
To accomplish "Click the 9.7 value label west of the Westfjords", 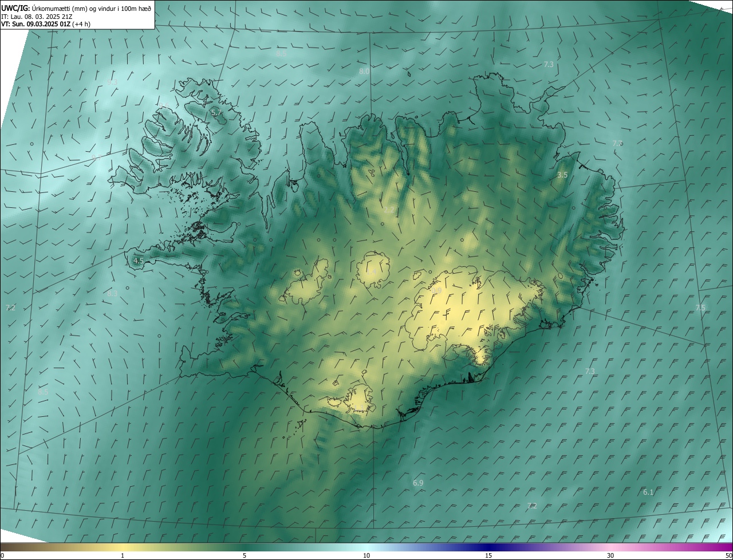I will click(x=96, y=157).
